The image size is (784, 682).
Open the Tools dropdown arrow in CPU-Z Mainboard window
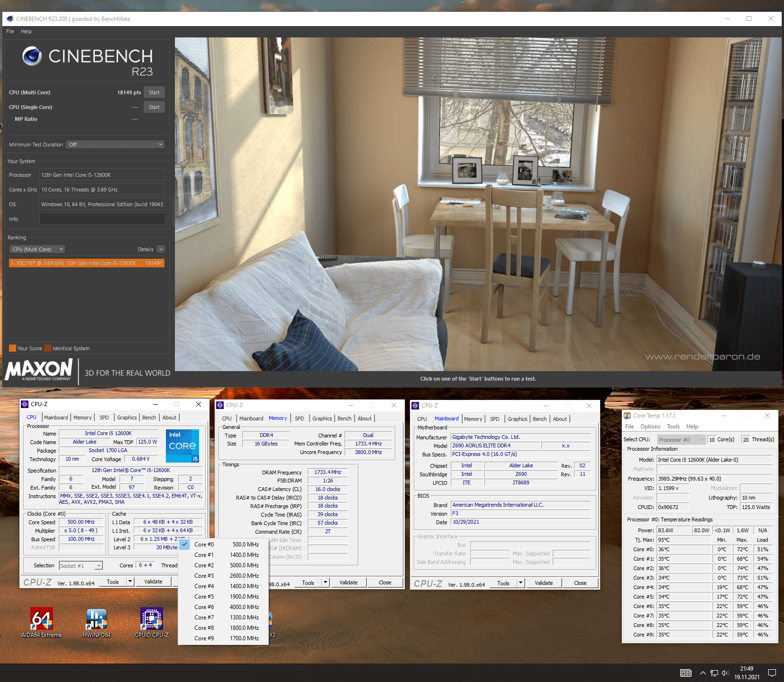coord(520,583)
